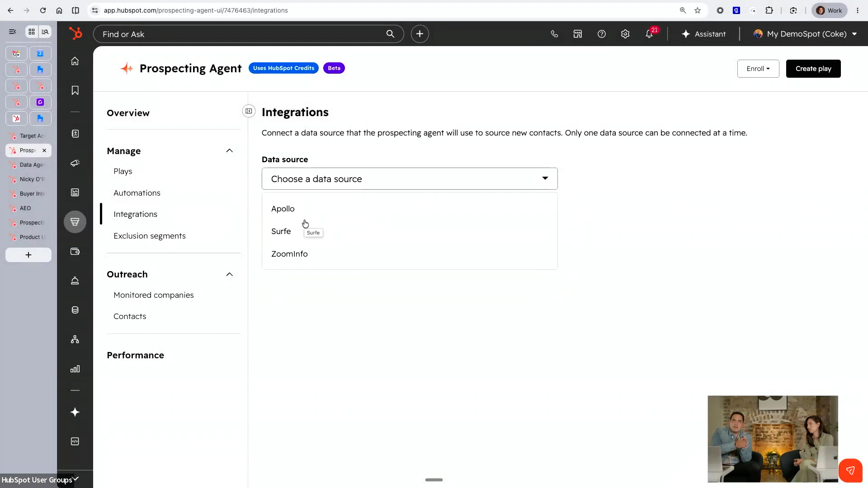The image size is (868, 488).
Task: Open Plays under Manage
Action: pos(123,171)
